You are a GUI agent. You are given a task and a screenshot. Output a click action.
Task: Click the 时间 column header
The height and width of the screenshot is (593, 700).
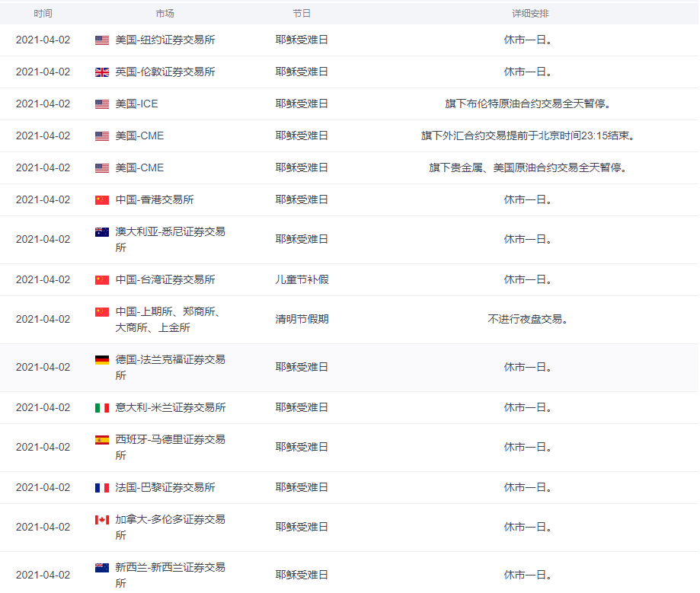pos(43,14)
